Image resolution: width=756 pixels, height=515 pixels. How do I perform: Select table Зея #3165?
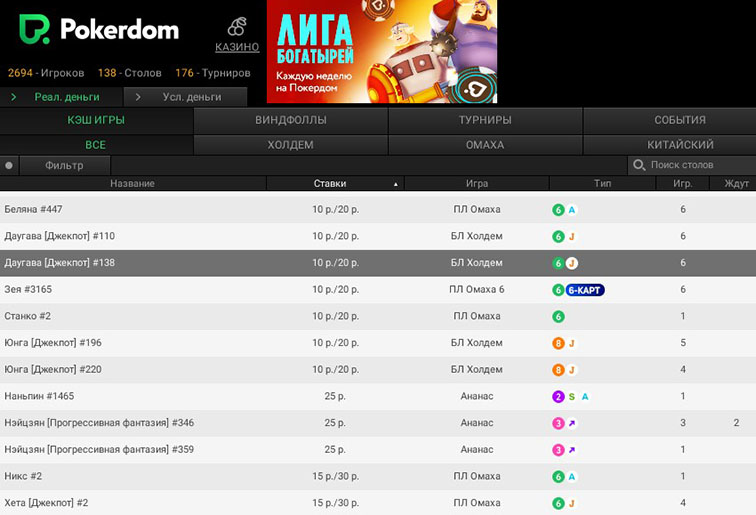point(378,289)
